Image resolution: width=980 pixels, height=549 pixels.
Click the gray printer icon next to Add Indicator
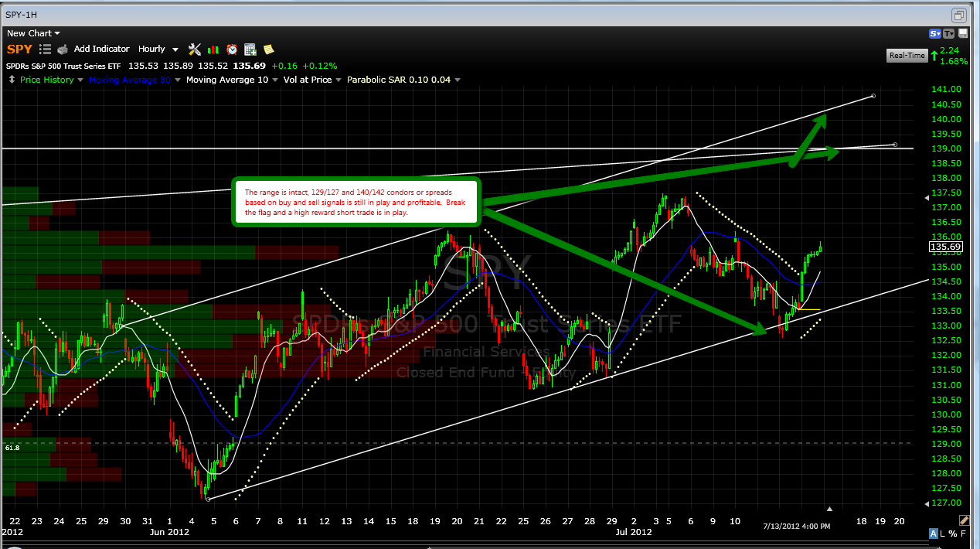tap(63, 49)
